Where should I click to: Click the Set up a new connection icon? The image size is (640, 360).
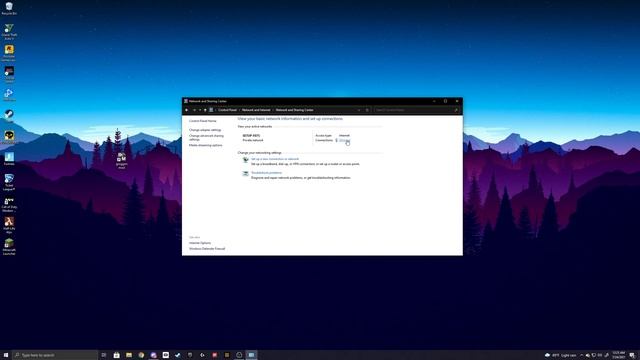(245, 160)
